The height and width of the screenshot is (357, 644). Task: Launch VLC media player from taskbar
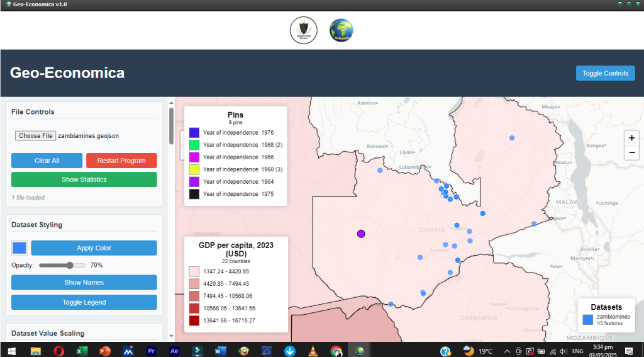coord(313,351)
